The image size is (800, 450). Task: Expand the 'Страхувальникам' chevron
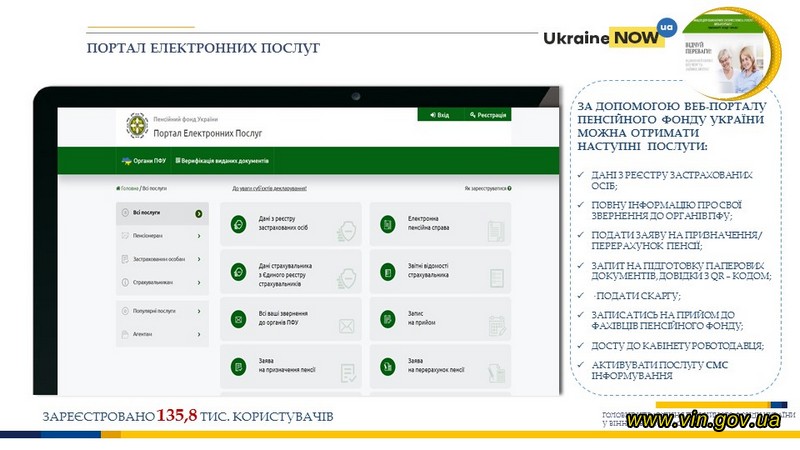click(199, 283)
